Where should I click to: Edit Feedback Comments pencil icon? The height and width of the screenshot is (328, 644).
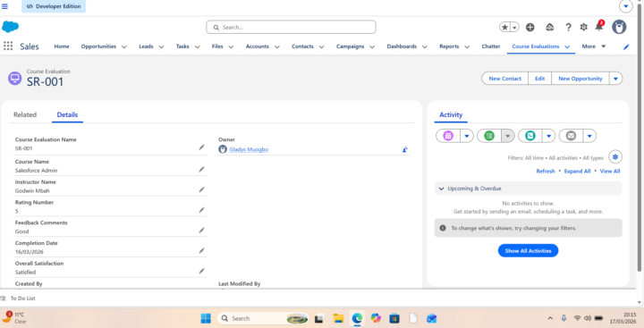[x=201, y=231]
